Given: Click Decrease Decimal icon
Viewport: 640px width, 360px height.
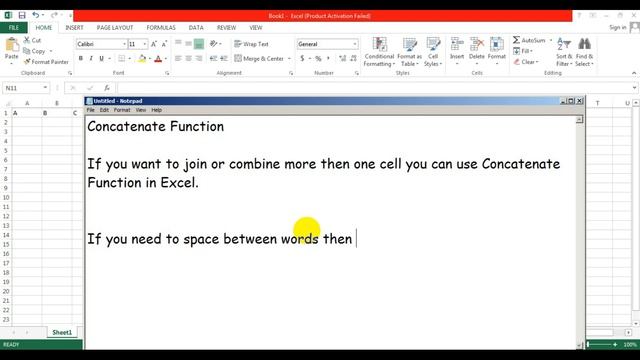Looking at the screenshot, I should (353, 58).
